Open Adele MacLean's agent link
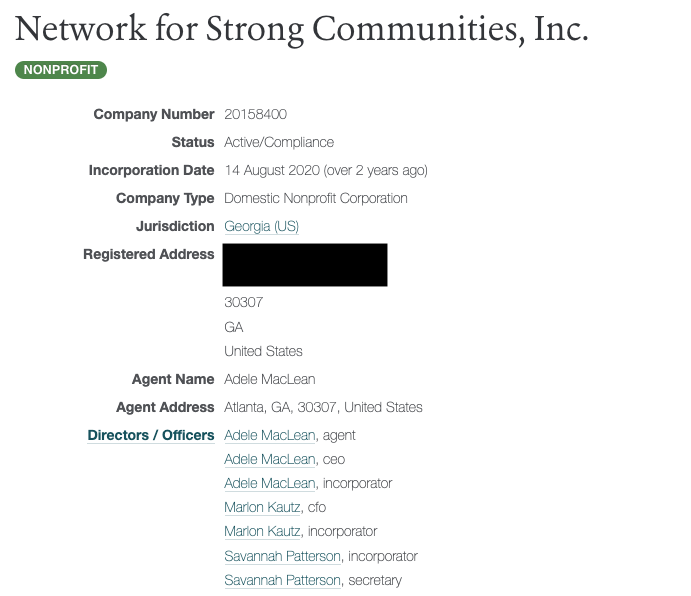 pyautogui.click(x=270, y=435)
